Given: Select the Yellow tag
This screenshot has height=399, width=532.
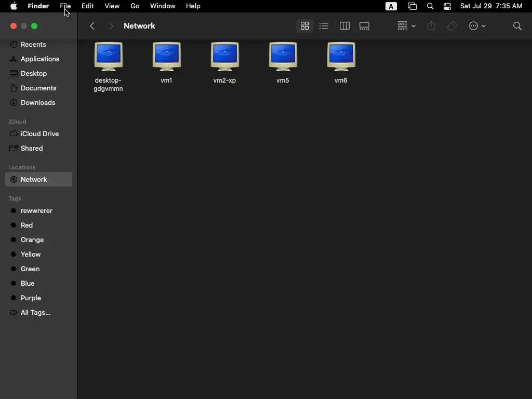Looking at the screenshot, I should coord(38,255).
